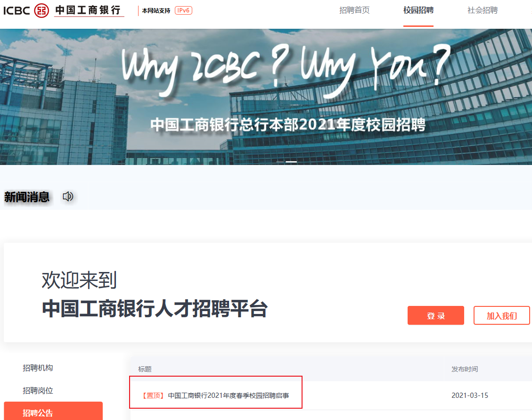Click the ICBC red circular logo

tap(41, 10)
